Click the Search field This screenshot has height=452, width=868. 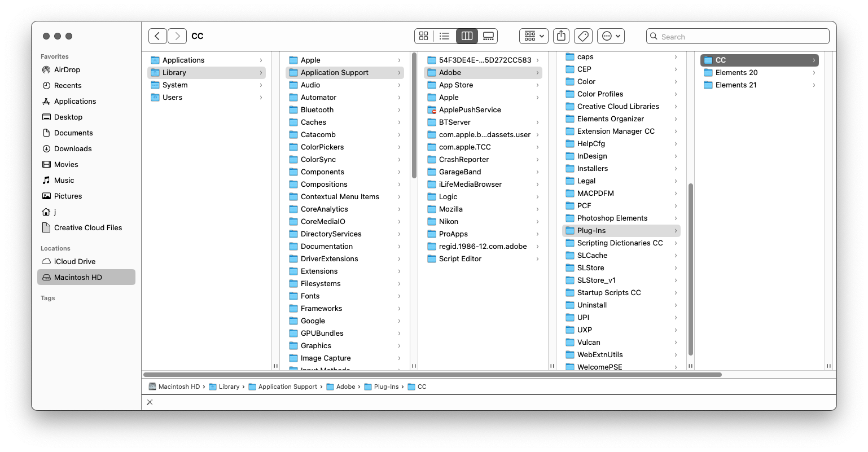[738, 36]
